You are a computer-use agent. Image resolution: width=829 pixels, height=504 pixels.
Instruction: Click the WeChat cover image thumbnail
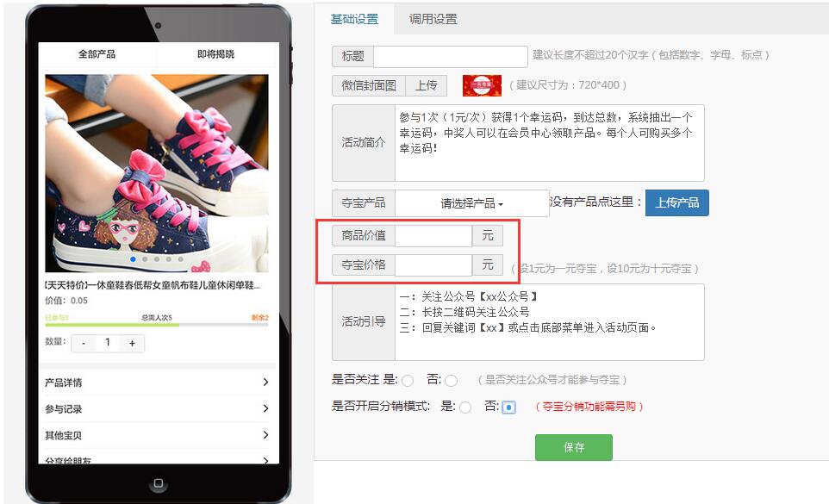point(482,85)
